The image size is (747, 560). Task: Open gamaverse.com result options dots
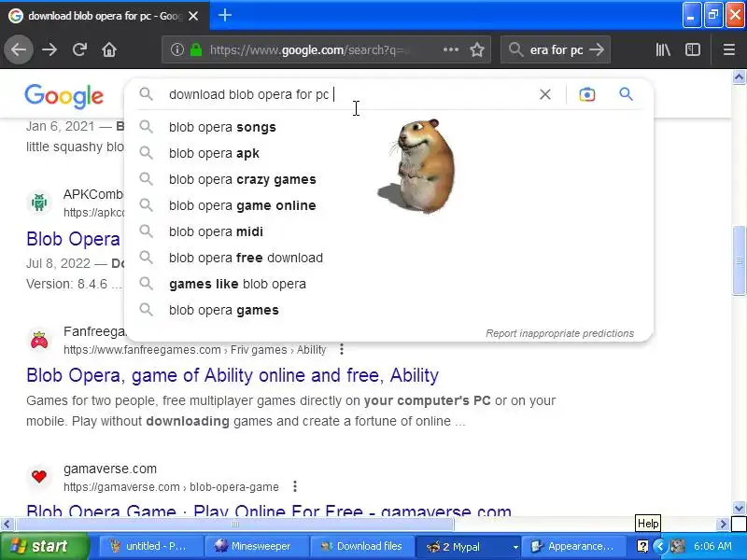click(x=295, y=486)
